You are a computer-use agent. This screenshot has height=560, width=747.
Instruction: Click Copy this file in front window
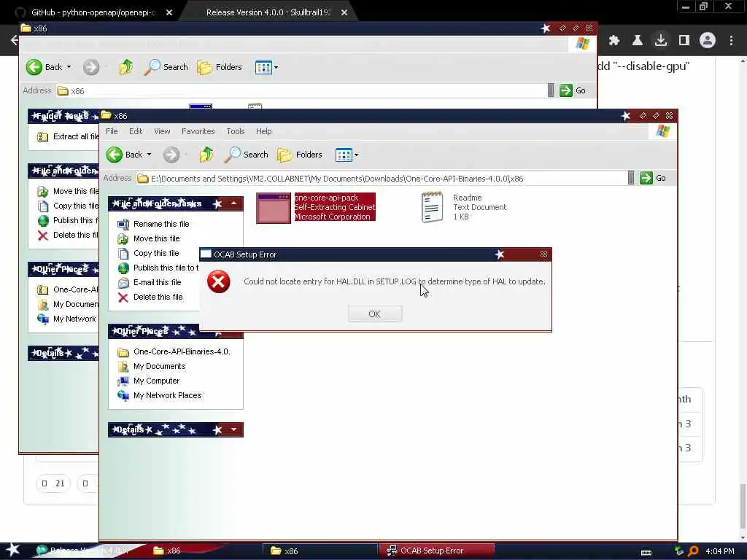tap(156, 253)
